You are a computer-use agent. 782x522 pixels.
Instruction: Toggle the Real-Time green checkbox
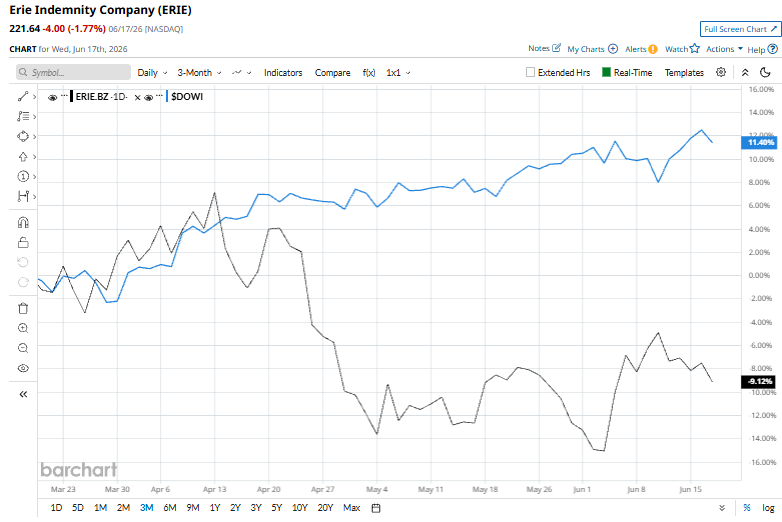pyautogui.click(x=606, y=72)
